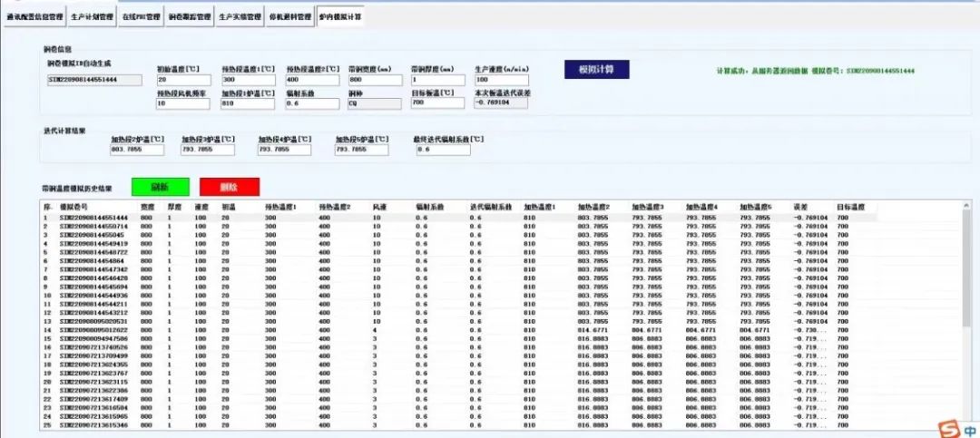Select the 炉内模拟计算 tab
Screen dimensions: 980x438
[x=340, y=17]
